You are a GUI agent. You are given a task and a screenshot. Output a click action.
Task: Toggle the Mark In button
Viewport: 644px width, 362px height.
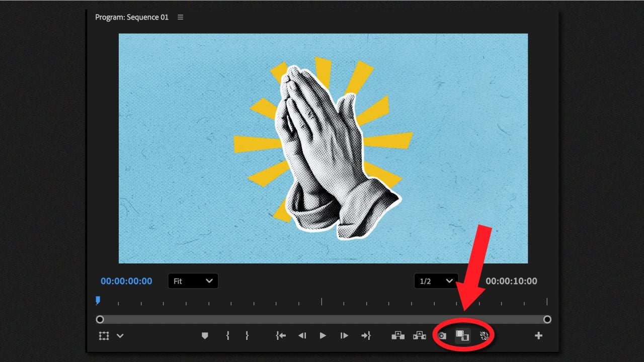click(x=227, y=335)
